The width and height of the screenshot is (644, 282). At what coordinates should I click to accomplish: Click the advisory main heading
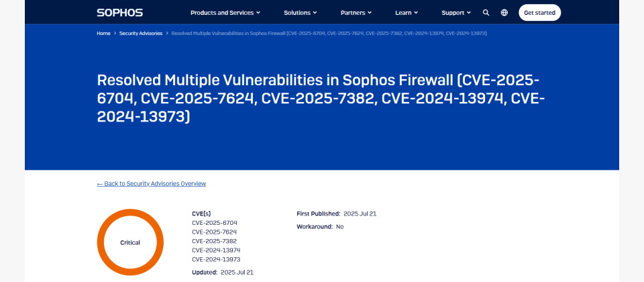coord(321,98)
